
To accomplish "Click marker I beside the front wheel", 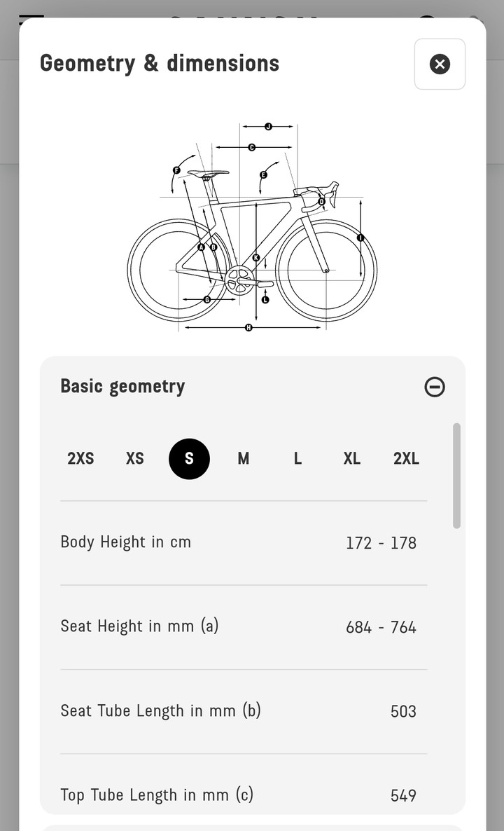I will 360,238.
